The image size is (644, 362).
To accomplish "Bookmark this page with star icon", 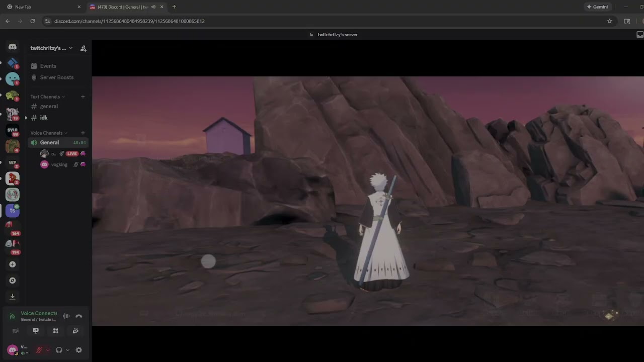I will 609,21.
